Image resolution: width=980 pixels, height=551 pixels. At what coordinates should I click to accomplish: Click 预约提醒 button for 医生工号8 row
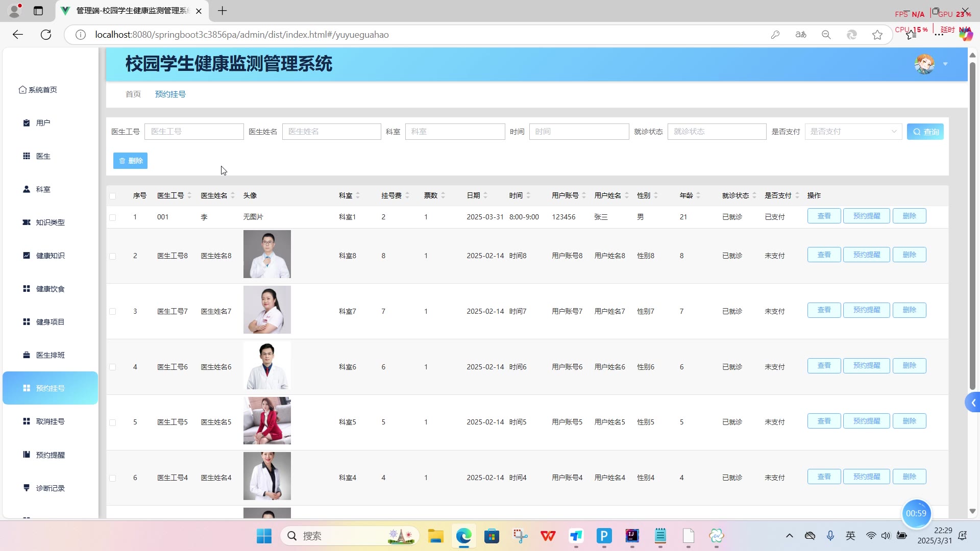(867, 255)
